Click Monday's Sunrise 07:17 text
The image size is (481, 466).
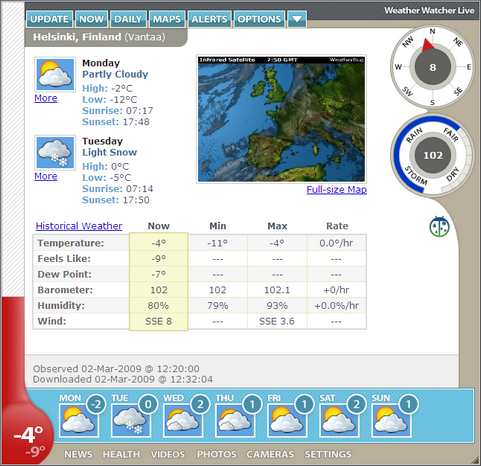pyautogui.click(x=118, y=111)
